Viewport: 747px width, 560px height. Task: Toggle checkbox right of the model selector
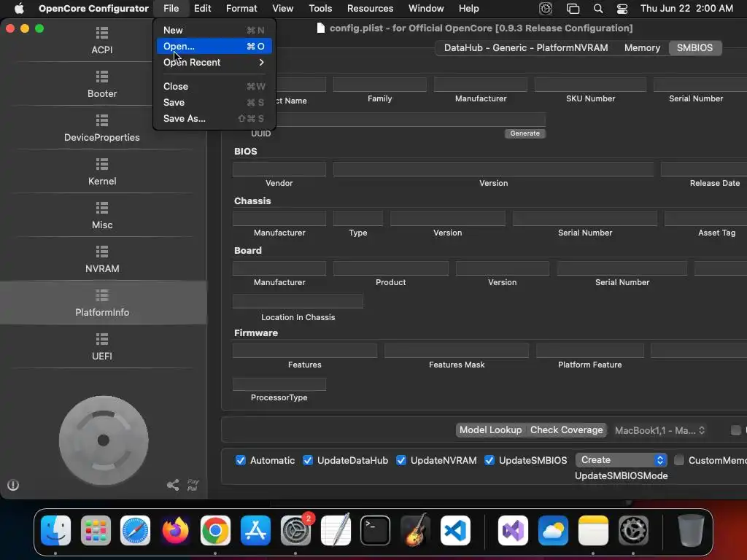pyautogui.click(x=736, y=430)
